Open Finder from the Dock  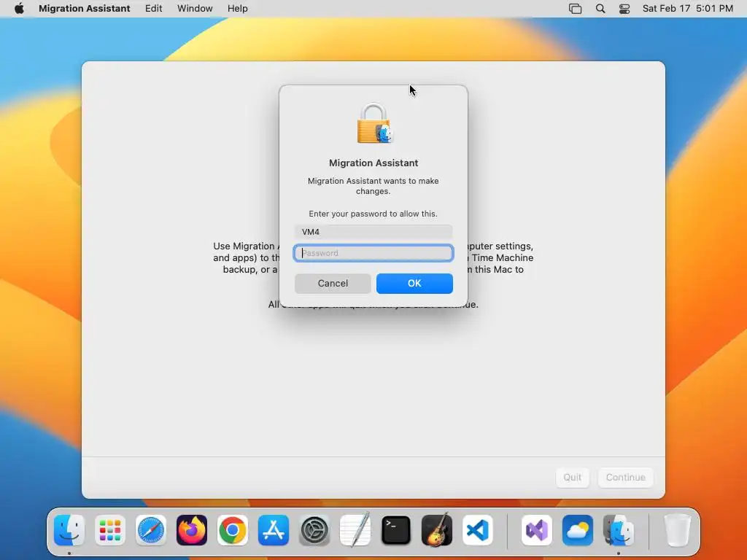(69, 530)
